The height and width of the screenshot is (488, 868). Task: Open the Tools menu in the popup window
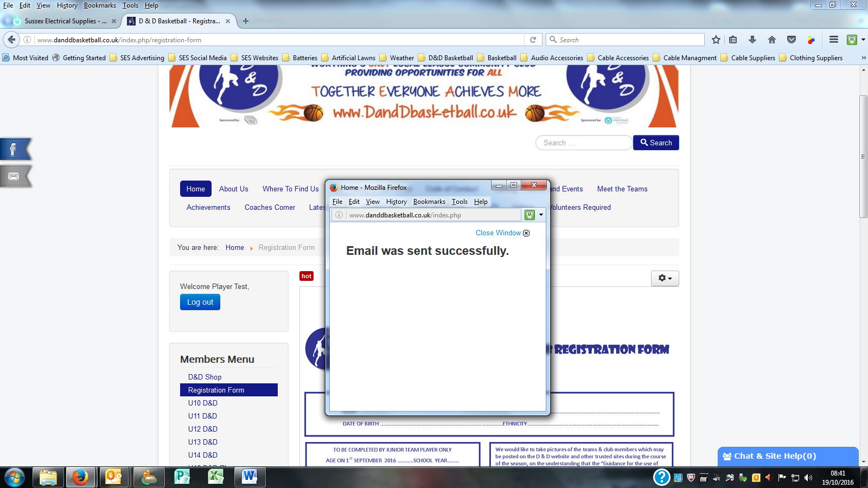coord(459,202)
